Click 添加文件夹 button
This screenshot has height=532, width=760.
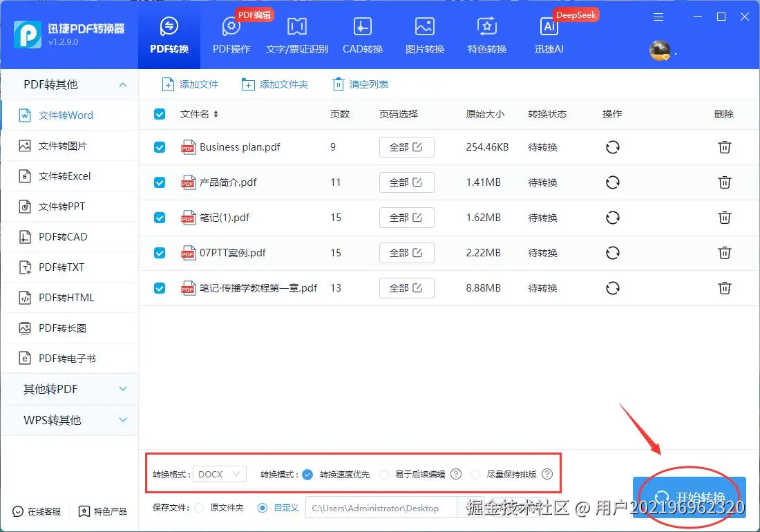tap(275, 84)
